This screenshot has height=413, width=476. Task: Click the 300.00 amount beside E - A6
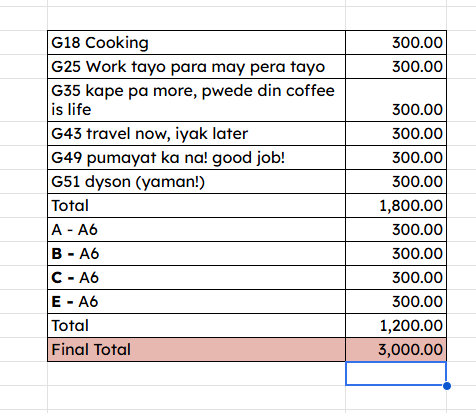tap(396, 302)
